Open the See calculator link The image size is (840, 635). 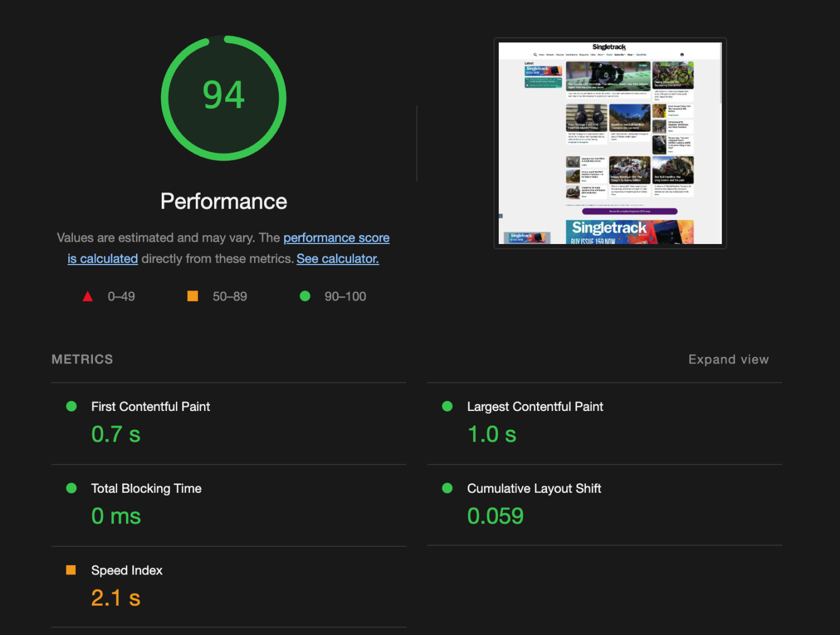pyautogui.click(x=338, y=259)
